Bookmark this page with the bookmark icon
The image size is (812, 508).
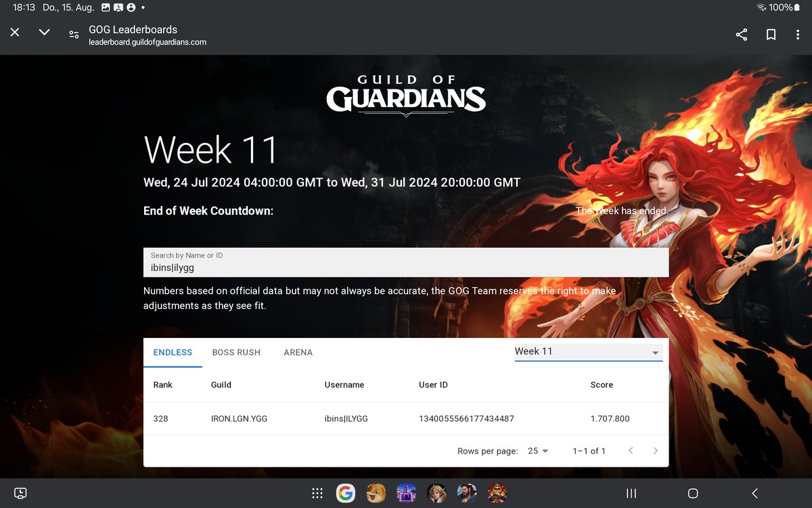click(771, 35)
